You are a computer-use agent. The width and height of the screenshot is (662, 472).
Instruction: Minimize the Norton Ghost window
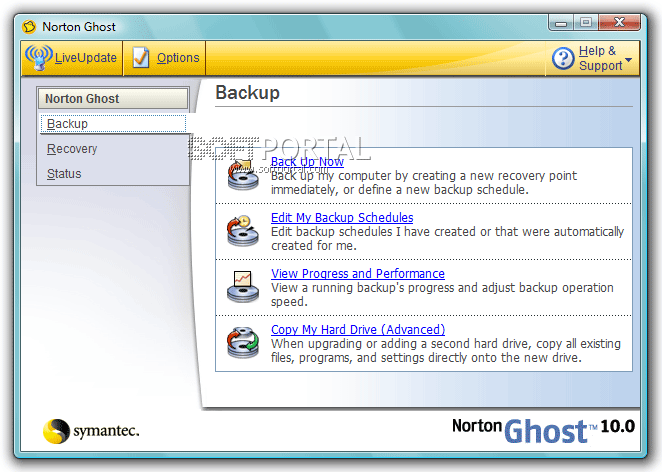tap(561, 23)
